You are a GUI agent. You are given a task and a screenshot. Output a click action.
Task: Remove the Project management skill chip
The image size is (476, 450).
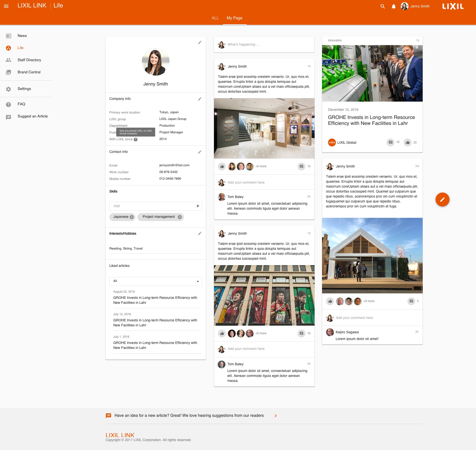[180, 217]
